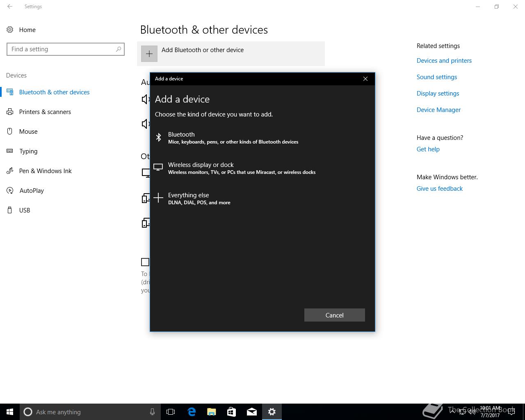Viewport: 525px width, 420px height.
Task: Click Get help link
Action: click(428, 149)
